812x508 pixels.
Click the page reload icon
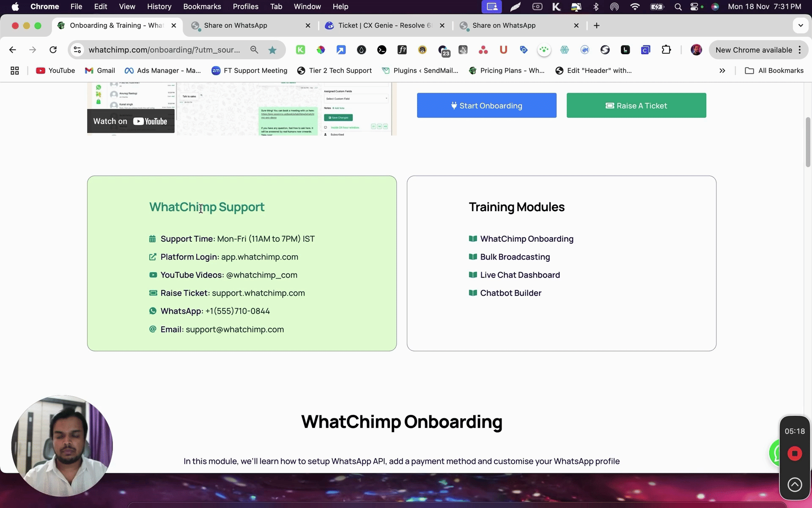pyautogui.click(x=53, y=50)
